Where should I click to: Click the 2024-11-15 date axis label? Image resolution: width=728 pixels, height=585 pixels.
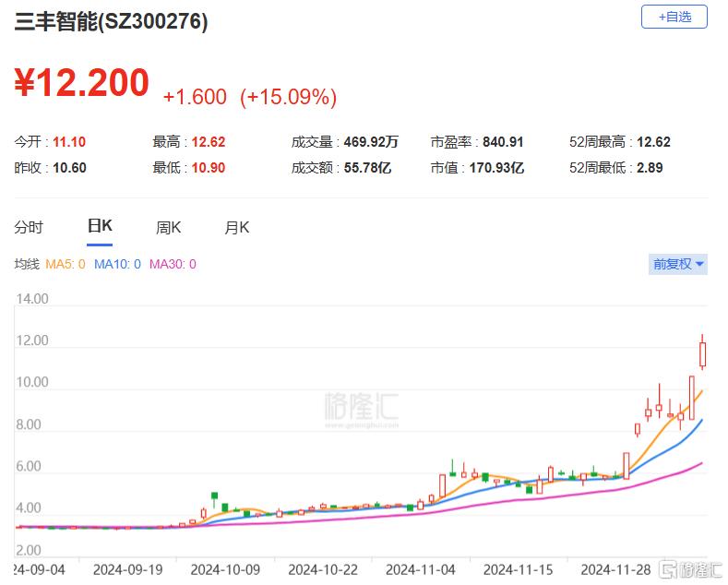[519, 569]
